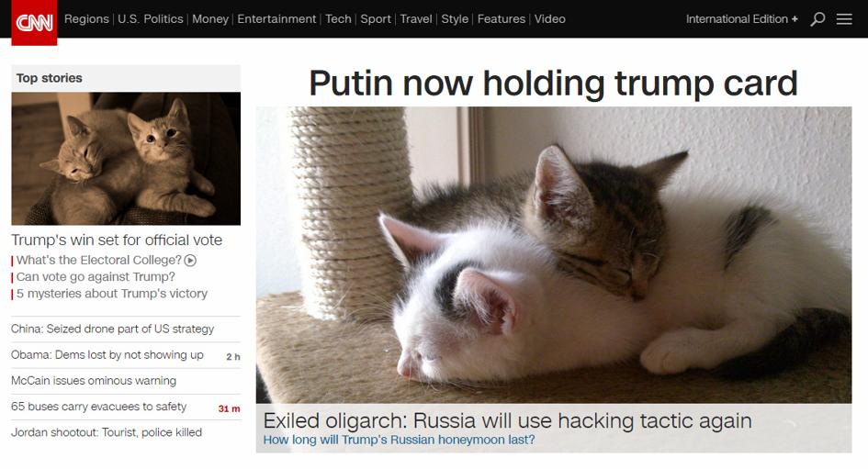Image resolution: width=868 pixels, height=469 pixels.
Task: Open 'China: Seized drone part of US strategy'
Action: pyautogui.click(x=112, y=329)
